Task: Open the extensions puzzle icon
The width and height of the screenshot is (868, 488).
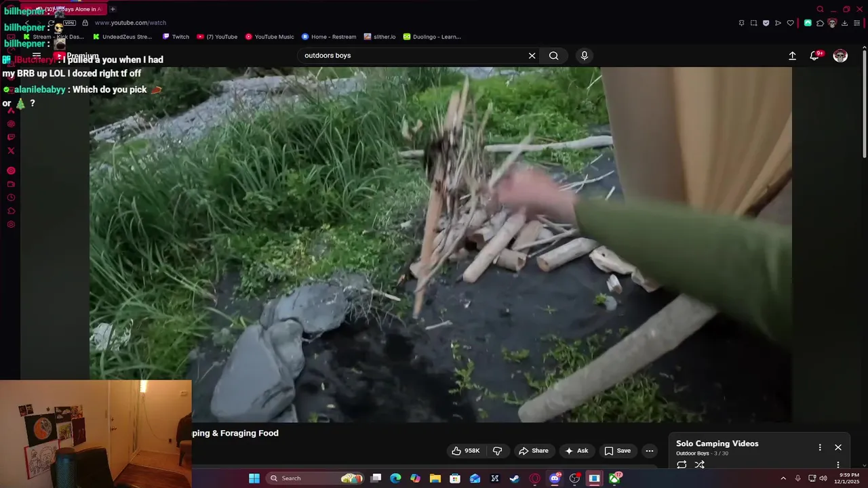Action: [x=820, y=23]
